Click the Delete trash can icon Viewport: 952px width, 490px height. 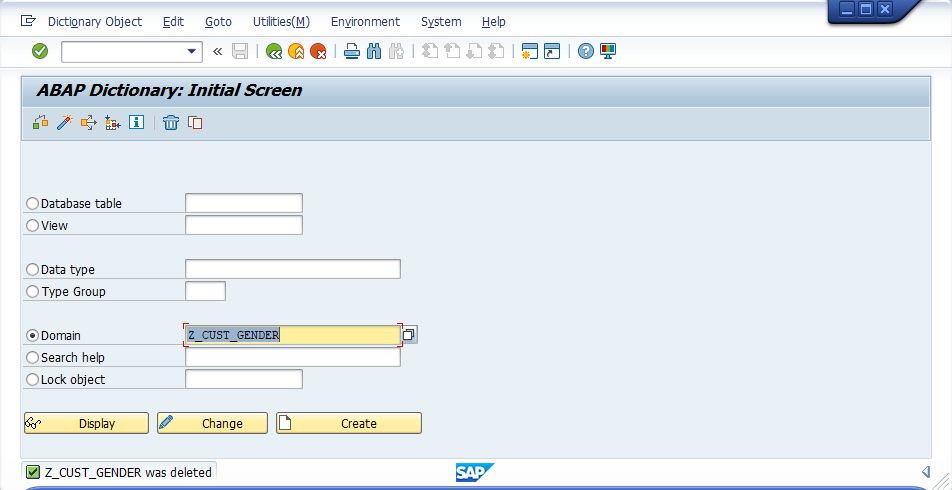coord(171,123)
